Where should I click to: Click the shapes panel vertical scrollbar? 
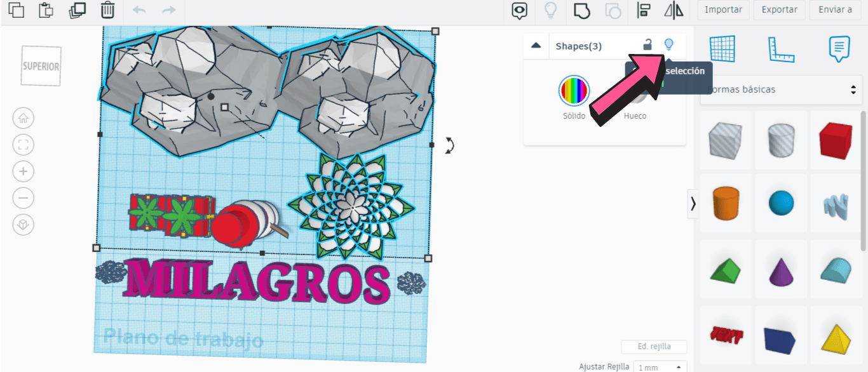pyautogui.click(x=863, y=181)
